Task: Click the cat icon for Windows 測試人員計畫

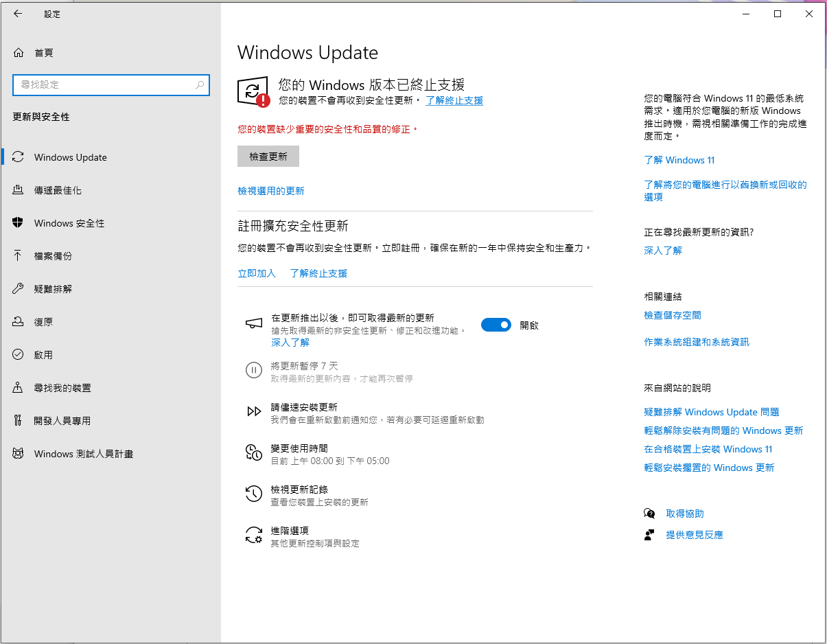Action: [19, 454]
